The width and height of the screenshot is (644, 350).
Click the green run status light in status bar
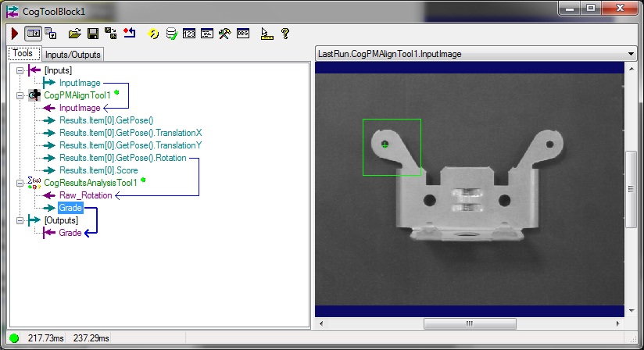(14, 338)
